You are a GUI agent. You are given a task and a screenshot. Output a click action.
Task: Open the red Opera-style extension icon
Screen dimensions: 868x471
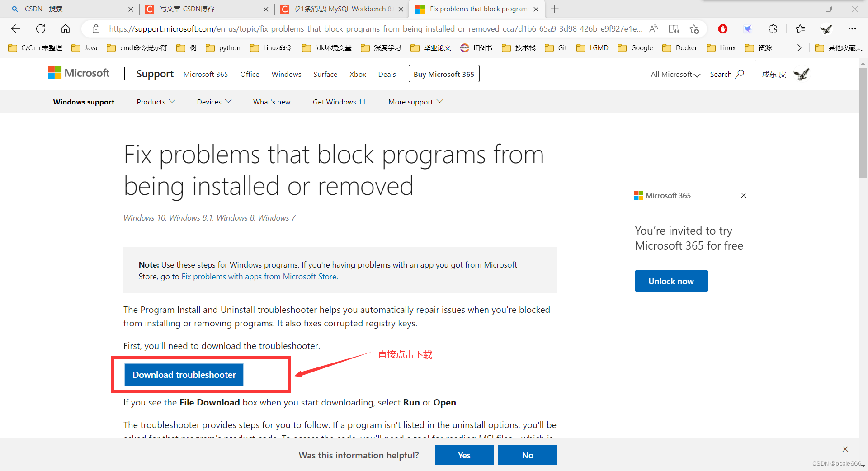723,29
